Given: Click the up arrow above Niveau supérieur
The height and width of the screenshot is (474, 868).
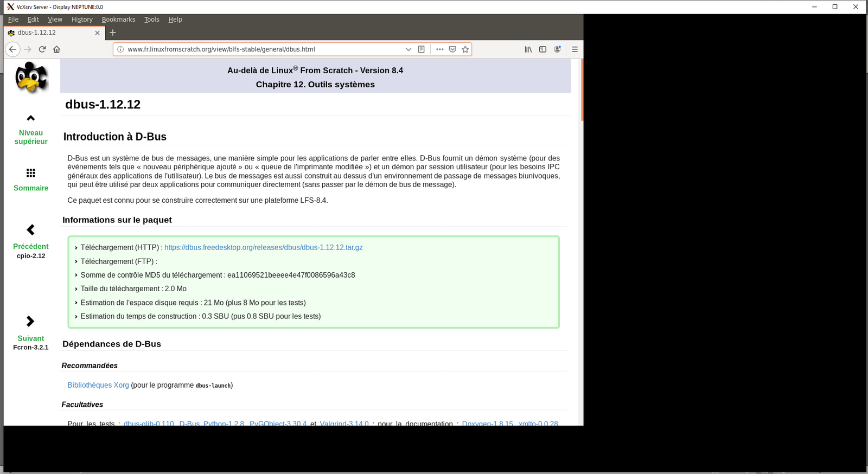Looking at the screenshot, I should pyautogui.click(x=31, y=118).
